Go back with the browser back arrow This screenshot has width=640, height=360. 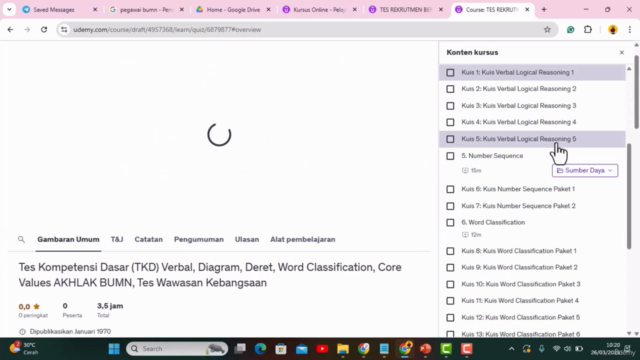(10, 29)
